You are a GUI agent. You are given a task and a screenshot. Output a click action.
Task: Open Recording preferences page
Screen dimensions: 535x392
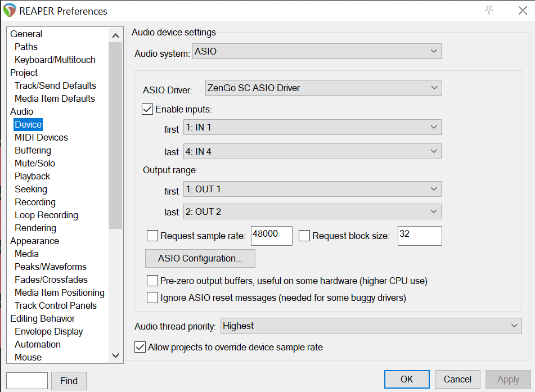tap(35, 202)
